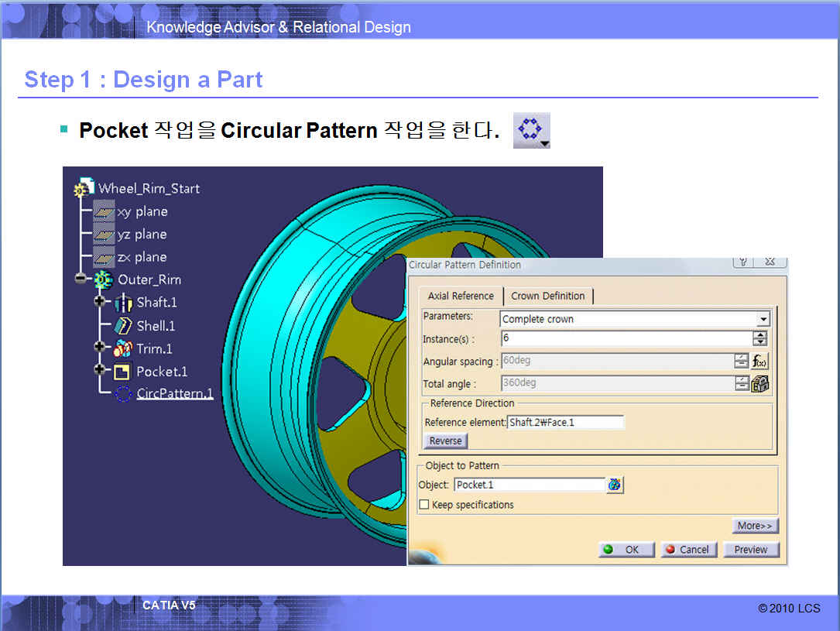Collapse the Outer_Rim tree node
The width and height of the screenshot is (840, 631).
(80, 279)
